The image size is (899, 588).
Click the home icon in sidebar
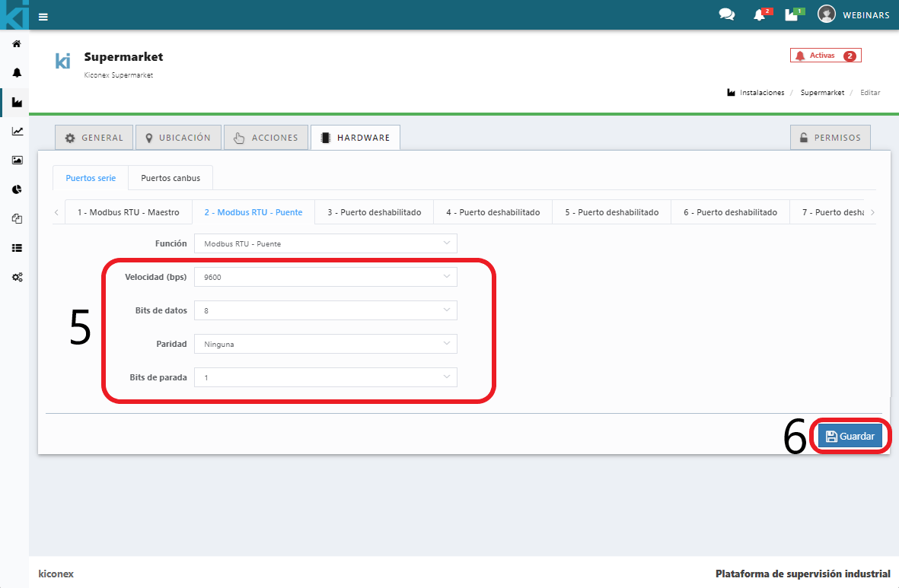tap(17, 44)
